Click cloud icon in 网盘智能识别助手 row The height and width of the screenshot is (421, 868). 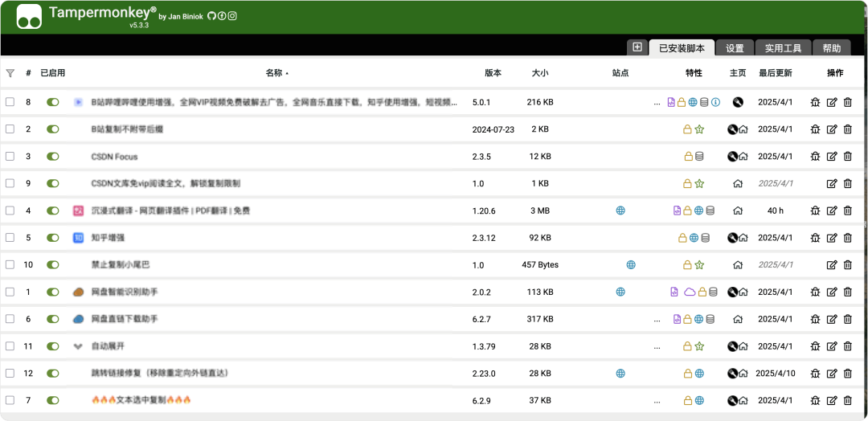coord(690,292)
